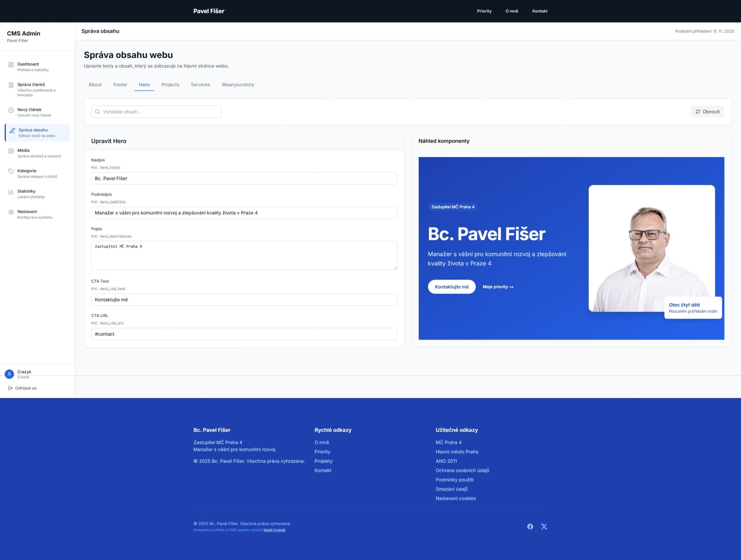Screen dimensions: 741x560
Task: Click the Kontaktujte mě preview button
Action: click(x=452, y=287)
